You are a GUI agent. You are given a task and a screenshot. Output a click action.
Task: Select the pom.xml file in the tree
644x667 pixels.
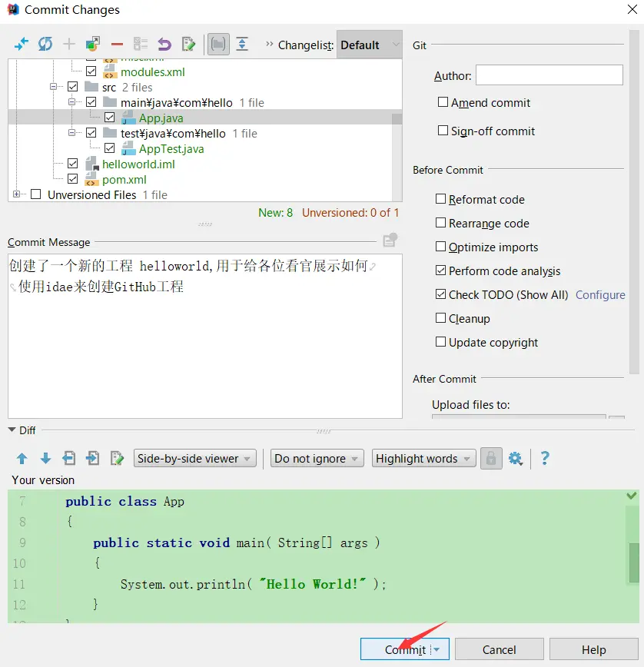click(x=124, y=180)
